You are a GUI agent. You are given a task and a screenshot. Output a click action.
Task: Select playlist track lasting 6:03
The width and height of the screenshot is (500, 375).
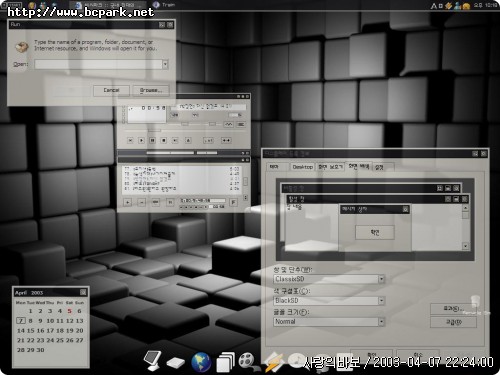[182, 169]
